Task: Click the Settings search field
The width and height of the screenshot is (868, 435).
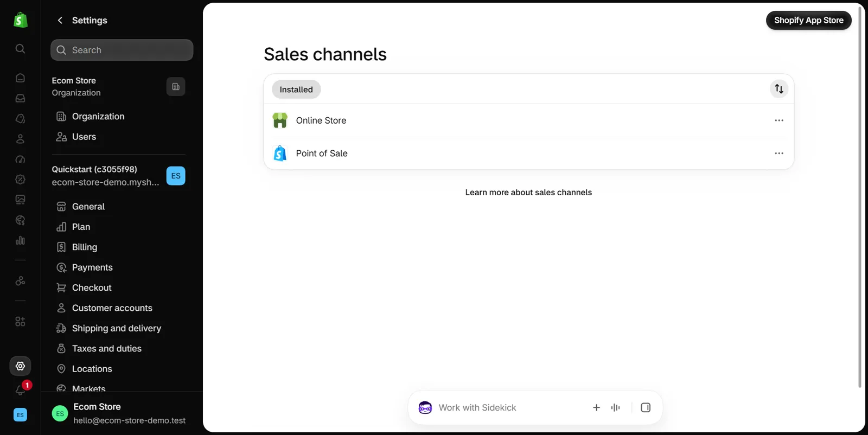Action: (122, 50)
